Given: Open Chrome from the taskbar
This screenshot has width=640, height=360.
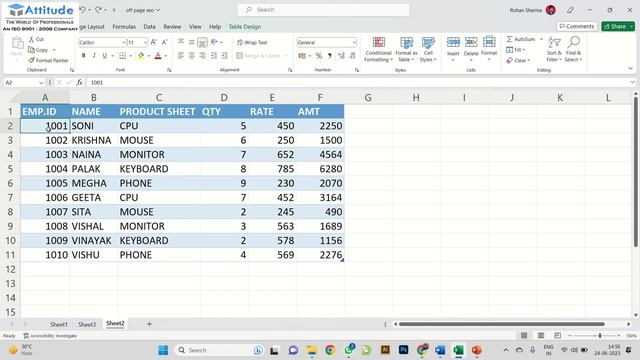Looking at the screenshot, I should tap(330, 350).
